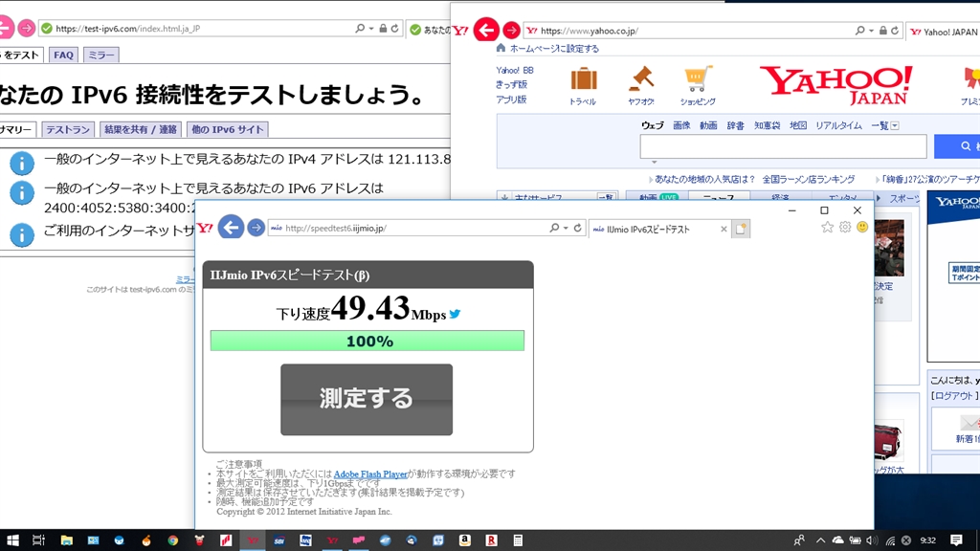Switch to the ミラー tab on test-ipv6
Image resolution: width=980 pixels, height=551 pixels.
coord(100,55)
